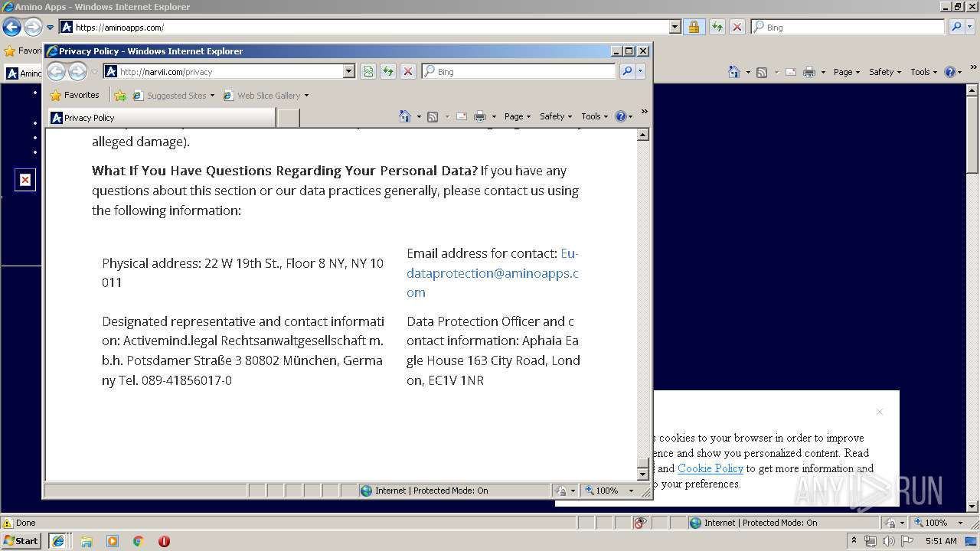Screen dimensions: 980x551
Task: Expand address history dropdown in Privacy Policy window
Action: coord(349,71)
